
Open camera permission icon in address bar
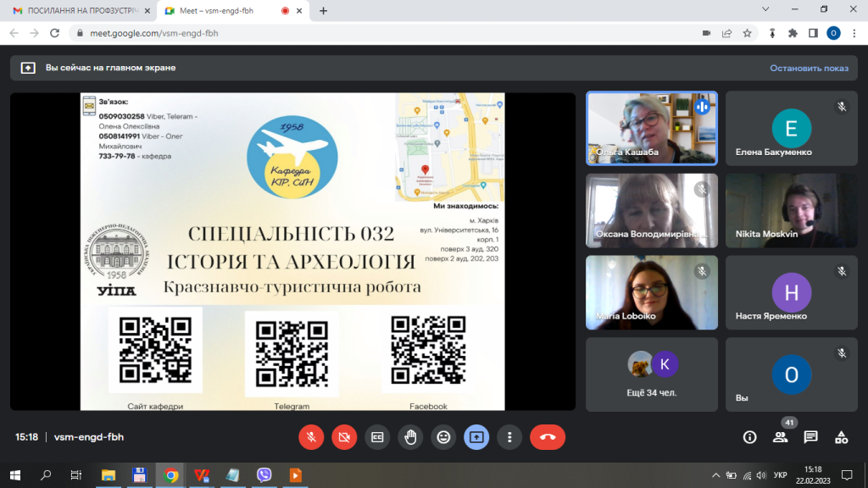pos(706,33)
